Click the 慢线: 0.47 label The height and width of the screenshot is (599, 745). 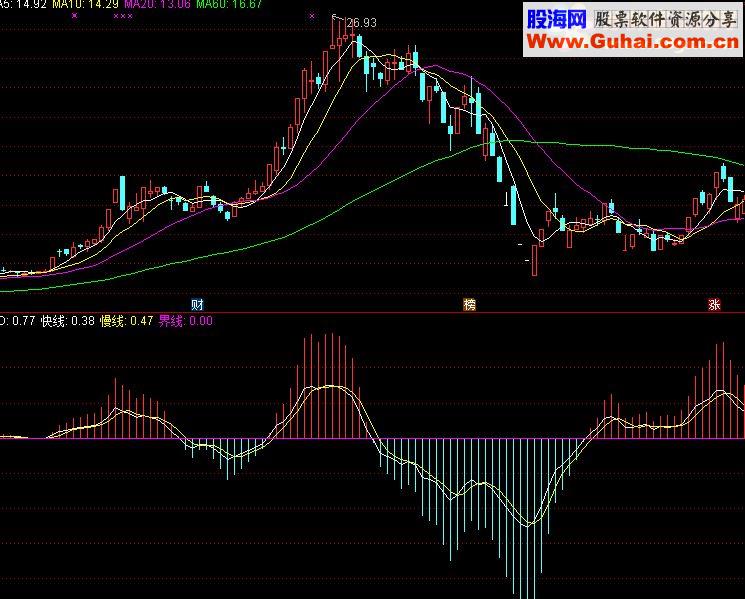click(x=126, y=321)
